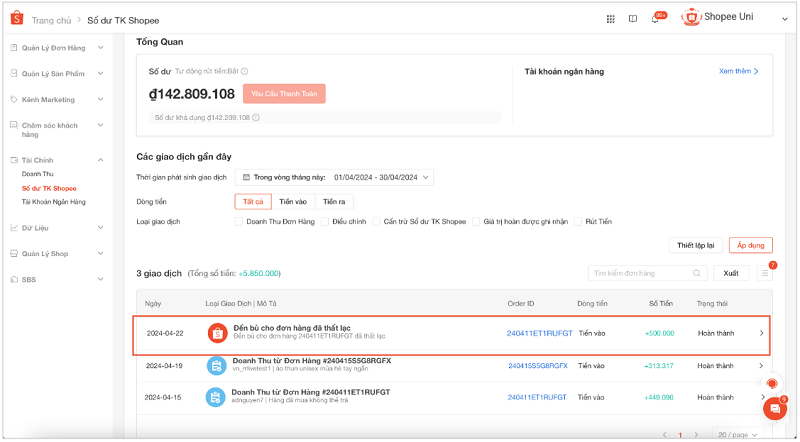Check the Doanh Thu Đơn Hàng checkbox
Viewport: 800px width, 442px height.
[x=239, y=221]
